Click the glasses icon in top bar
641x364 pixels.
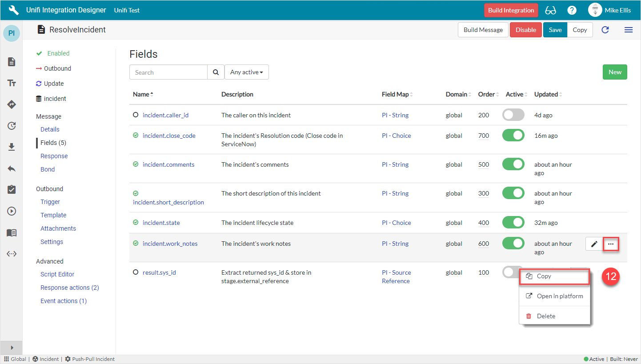point(550,10)
